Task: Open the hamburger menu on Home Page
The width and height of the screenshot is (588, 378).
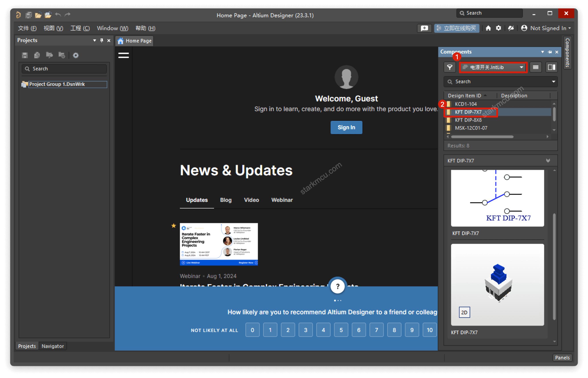Action: (123, 56)
